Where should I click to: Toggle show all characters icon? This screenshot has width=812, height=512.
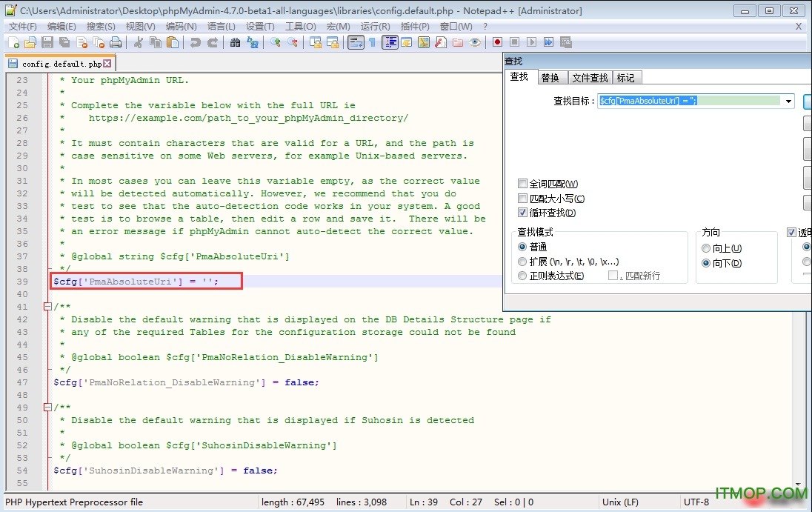372,42
